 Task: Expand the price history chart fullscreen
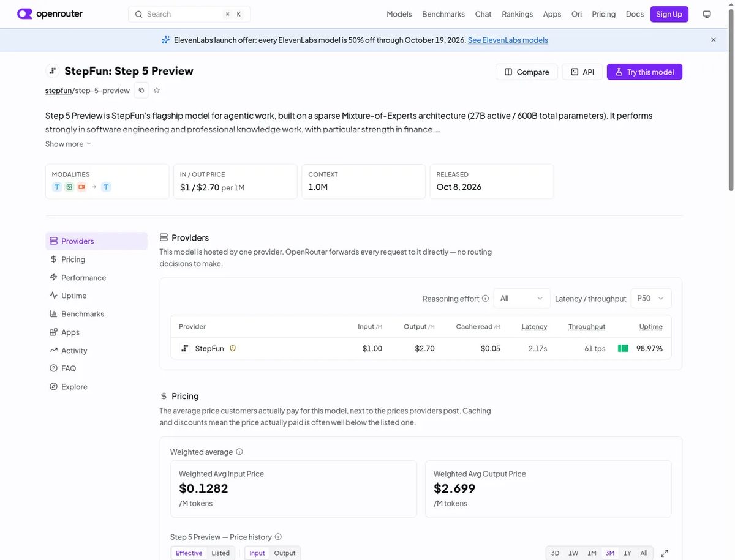pyautogui.click(x=665, y=553)
